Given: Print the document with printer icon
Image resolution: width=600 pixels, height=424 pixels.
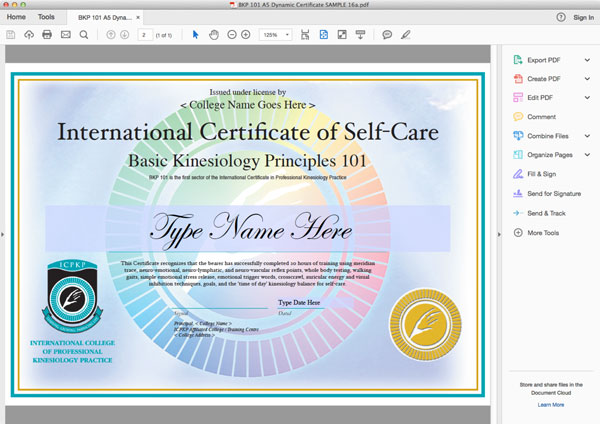Looking at the screenshot, I should tap(47, 35).
